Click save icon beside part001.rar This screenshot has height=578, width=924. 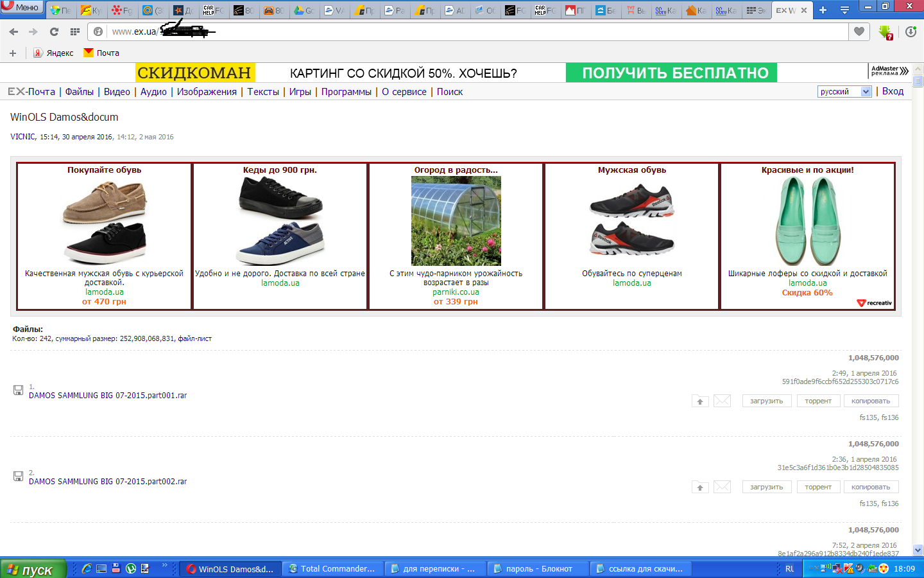pos(18,390)
